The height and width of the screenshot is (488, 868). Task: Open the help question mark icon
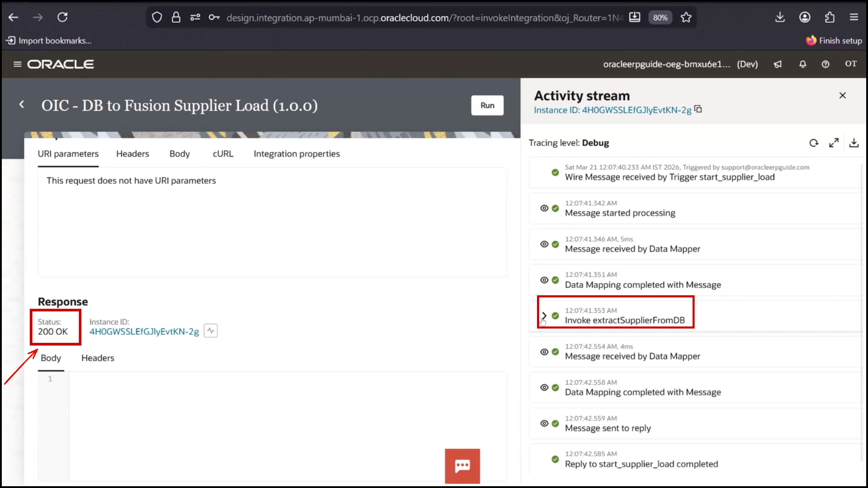point(826,64)
